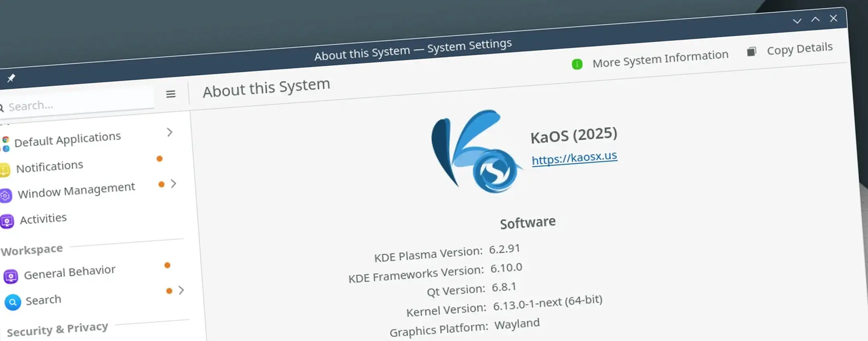
Task: Select the Graphics Platform value Wayland
Action: click(x=517, y=324)
